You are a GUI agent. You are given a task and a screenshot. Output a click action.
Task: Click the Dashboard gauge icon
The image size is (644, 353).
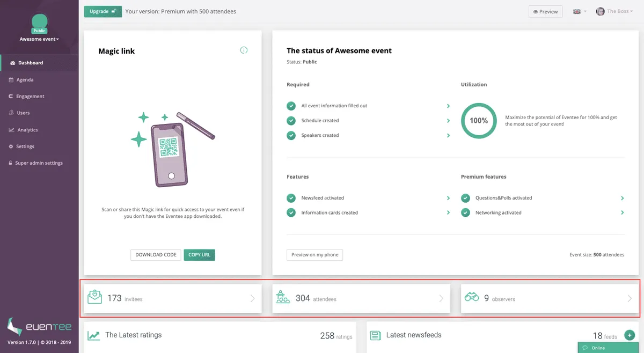[12, 63]
